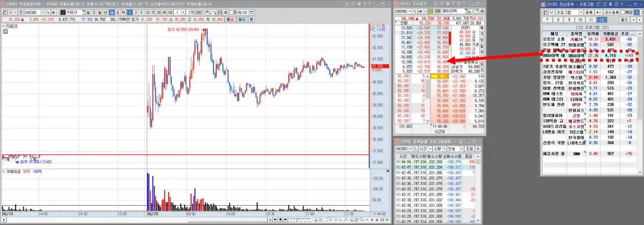The height and width of the screenshot is (225, 644).
Task: Select the HMM row in 관심종목 list
Action: 589,154
